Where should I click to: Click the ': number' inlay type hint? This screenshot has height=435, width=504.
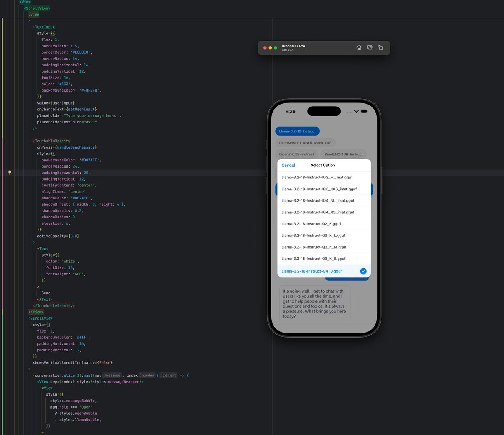coord(147,375)
